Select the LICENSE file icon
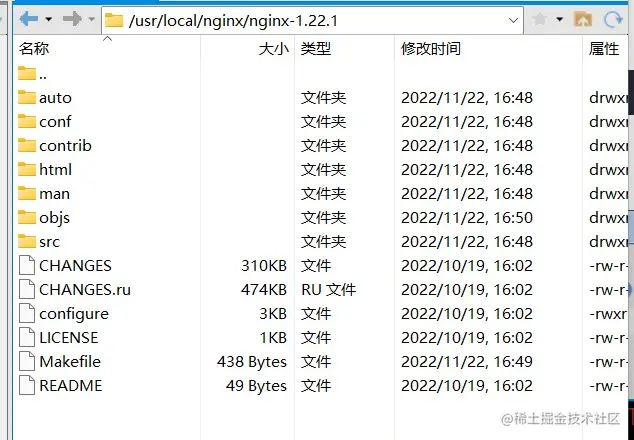 pyautogui.click(x=27, y=338)
